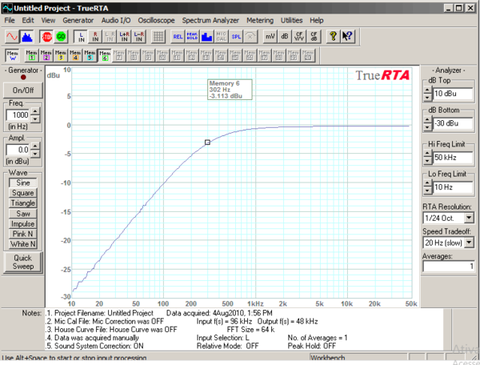Screen dimensions: 480x365
Task: Select the Pink N noise option
Action: coord(23,234)
